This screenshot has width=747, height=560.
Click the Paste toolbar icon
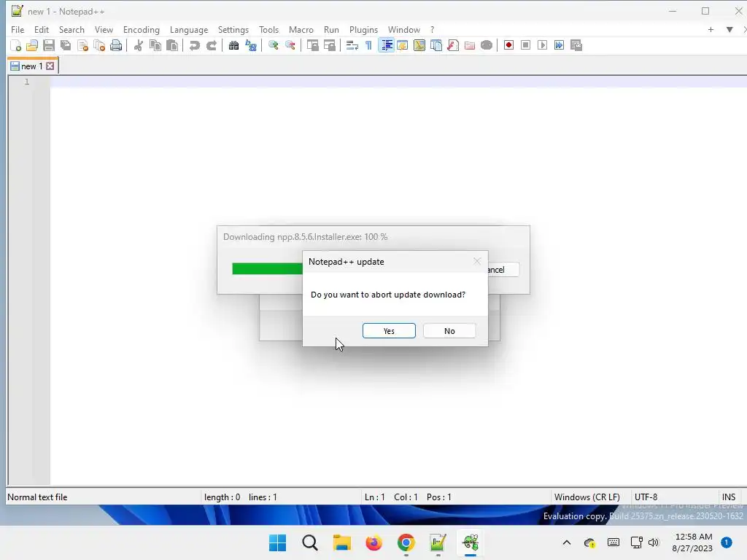click(x=172, y=45)
